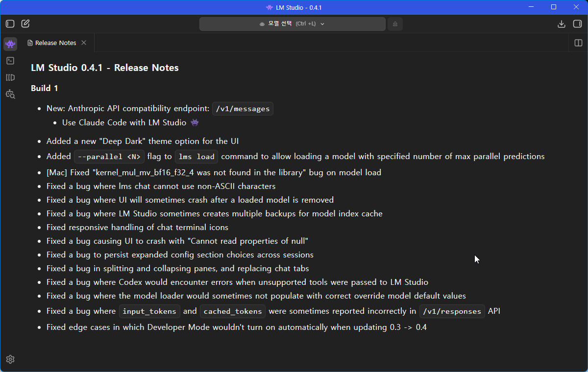Open the model selector dropdown
This screenshot has width=588, height=372.
(x=293, y=23)
